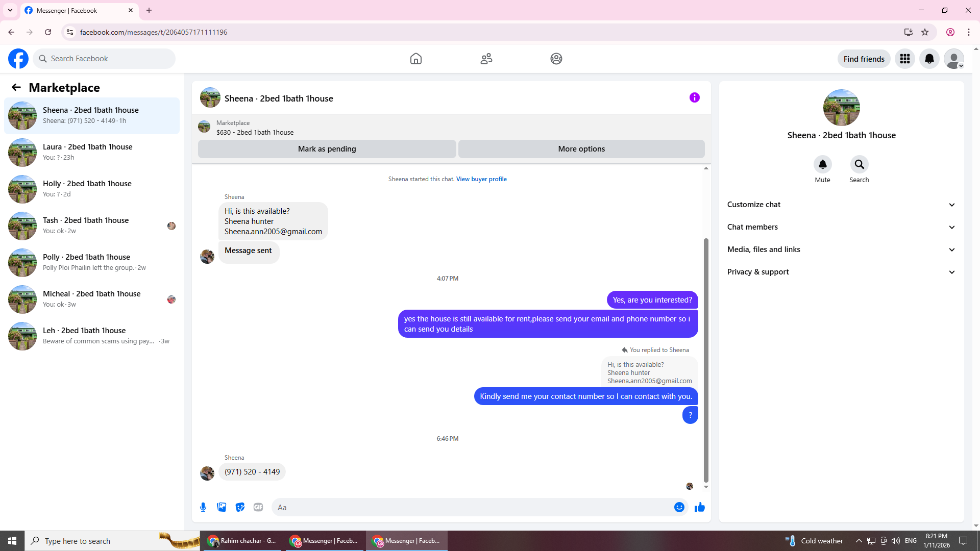
Task: Open the Chrome three-dot menu
Action: click(x=969, y=32)
